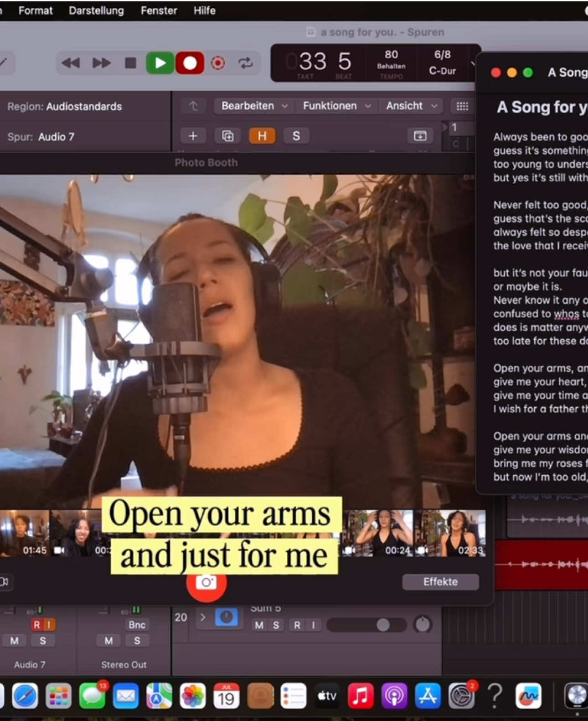This screenshot has height=721, width=588.
Task: Click the up-arrow button beside Bearbeiten
Action: [x=193, y=106]
